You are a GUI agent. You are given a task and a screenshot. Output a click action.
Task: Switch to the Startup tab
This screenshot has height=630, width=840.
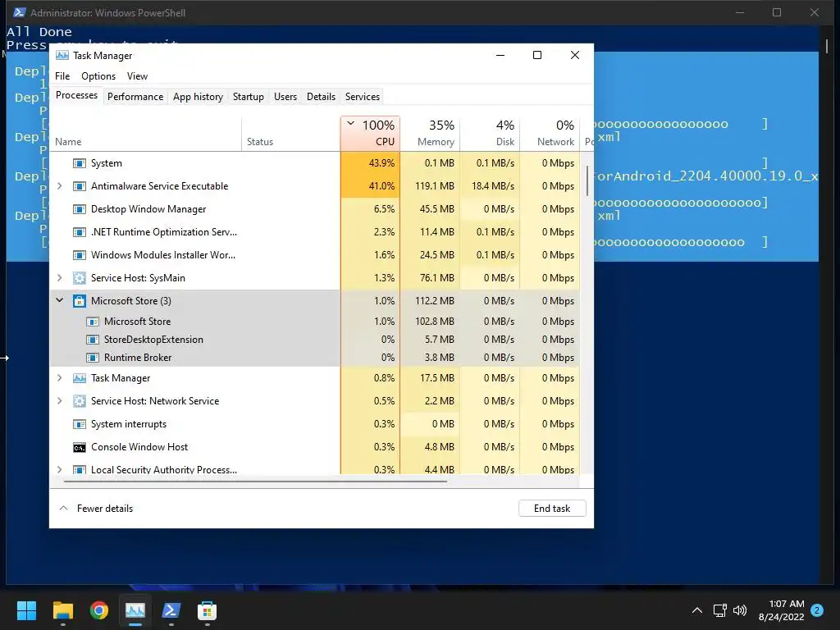click(248, 97)
